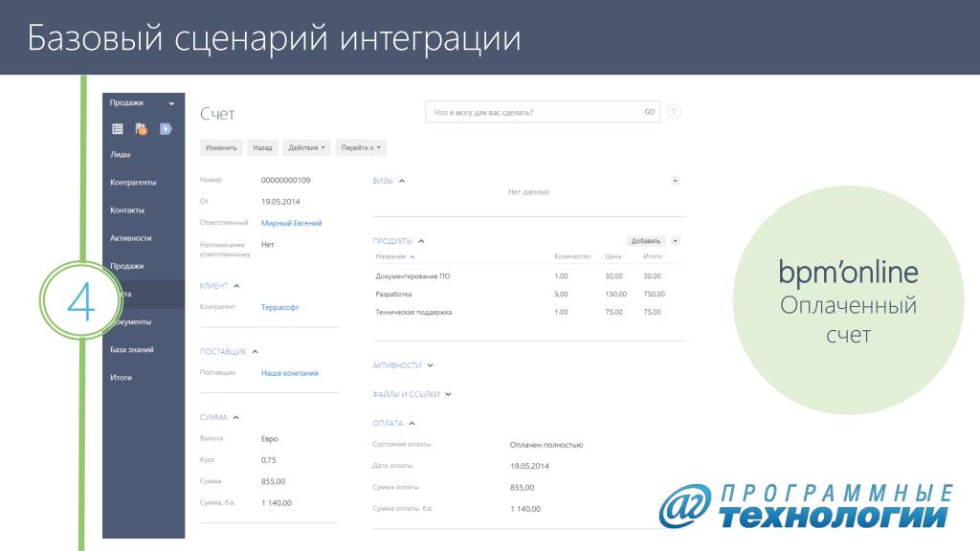Collapse the Оплата section
This screenshot has width=980, height=551.
click(x=412, y=424)
